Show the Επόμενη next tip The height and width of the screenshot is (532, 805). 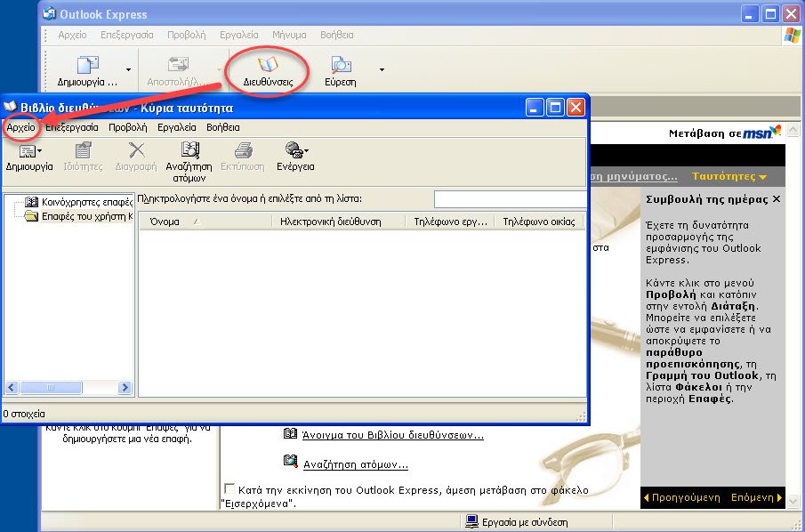point(756,497)
